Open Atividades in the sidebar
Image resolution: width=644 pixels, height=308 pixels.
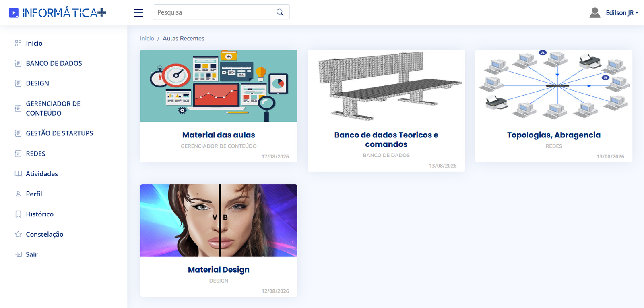pos(42,174)
